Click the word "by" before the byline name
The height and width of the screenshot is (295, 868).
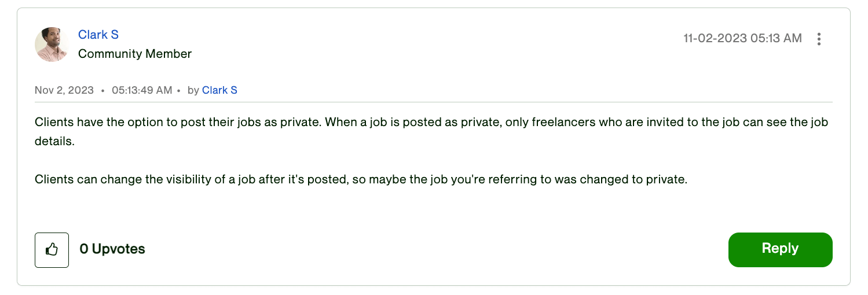click(x=193, y=90)
